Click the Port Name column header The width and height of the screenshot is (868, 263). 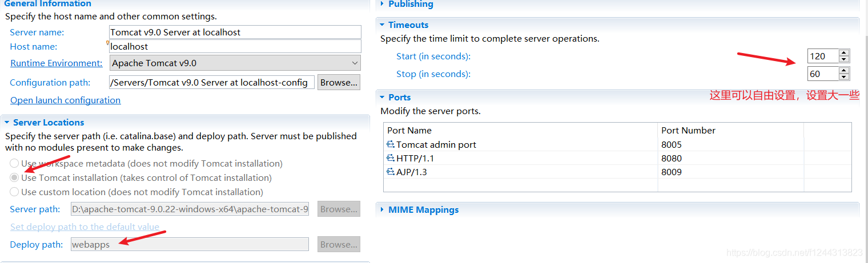[x=521, y=130]
